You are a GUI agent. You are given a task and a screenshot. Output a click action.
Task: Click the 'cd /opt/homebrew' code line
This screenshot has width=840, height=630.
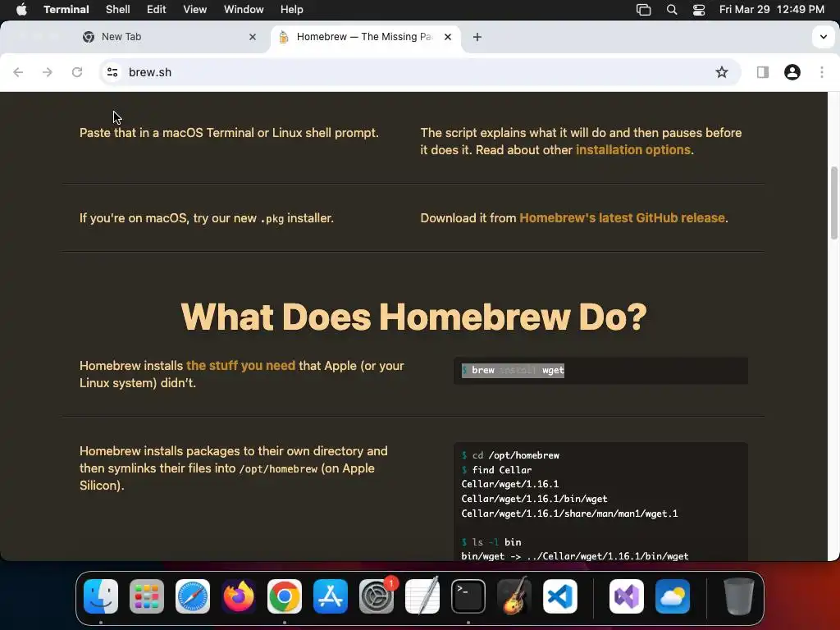coord(510,455)
